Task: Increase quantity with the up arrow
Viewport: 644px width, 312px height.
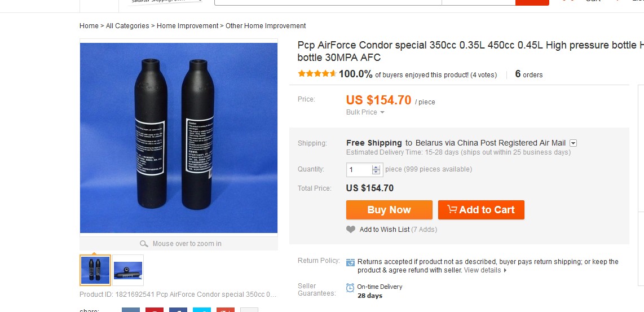Action: tap(376, 166)
